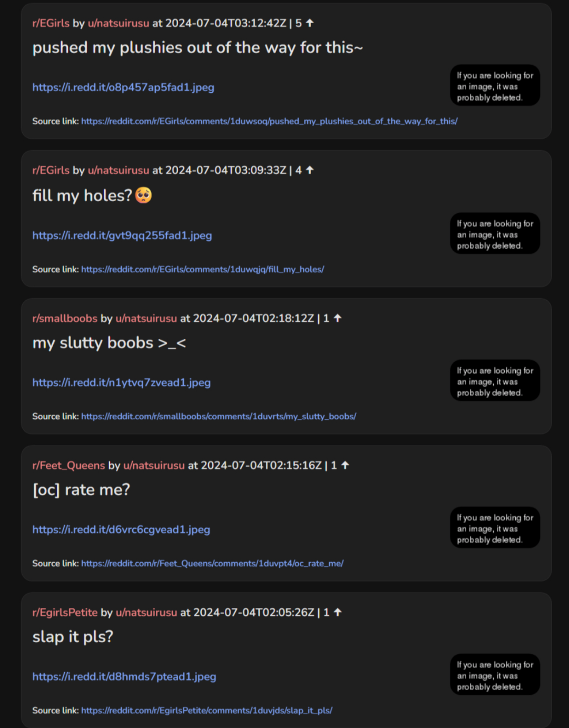Open source link for the plushies post
This screenshot has width=569, height=728.
(269, 121)
